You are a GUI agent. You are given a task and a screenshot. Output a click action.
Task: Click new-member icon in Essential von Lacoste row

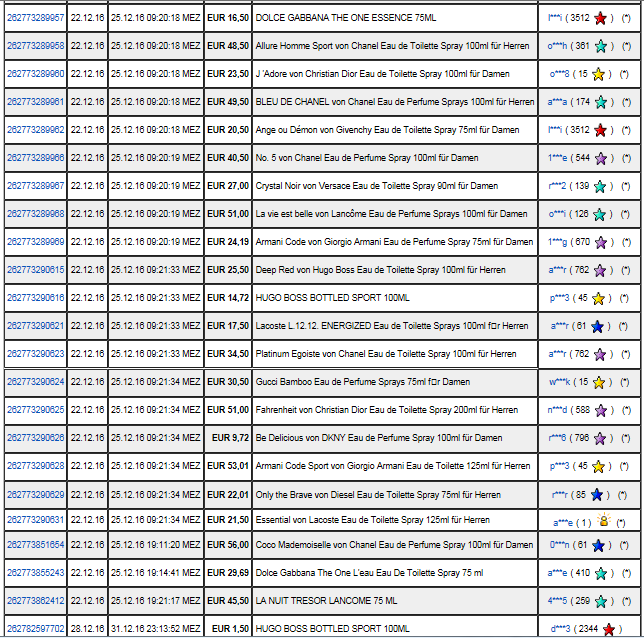pos(604,520)
